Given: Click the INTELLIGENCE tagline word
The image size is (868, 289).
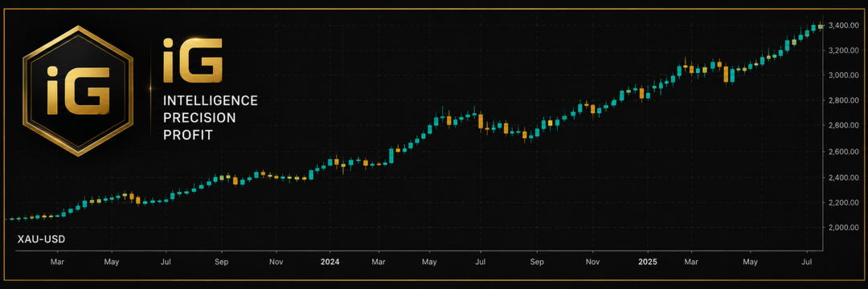Looking at the screenshot, I should coord(211,100).
